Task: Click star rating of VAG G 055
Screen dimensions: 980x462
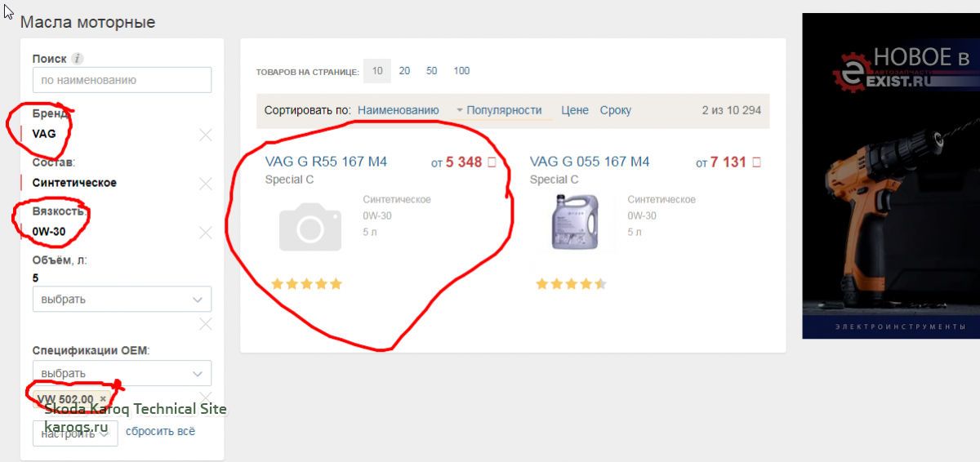Action: tap(571, 284)
